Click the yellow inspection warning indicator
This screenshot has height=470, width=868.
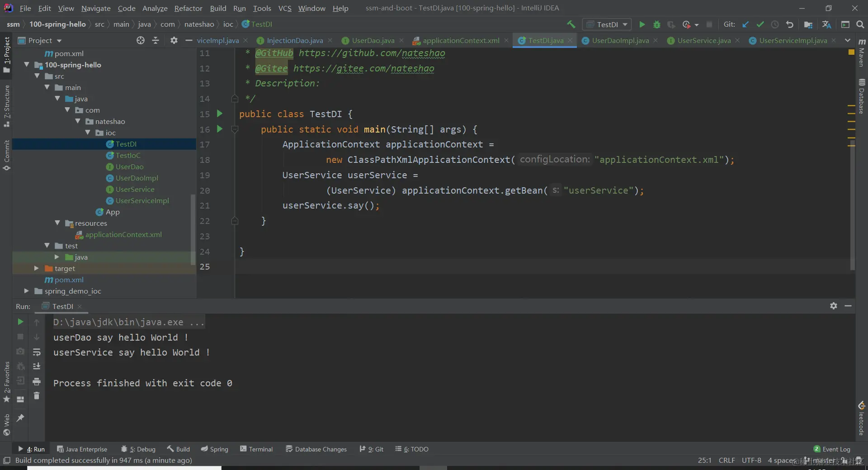click(851, 52)
